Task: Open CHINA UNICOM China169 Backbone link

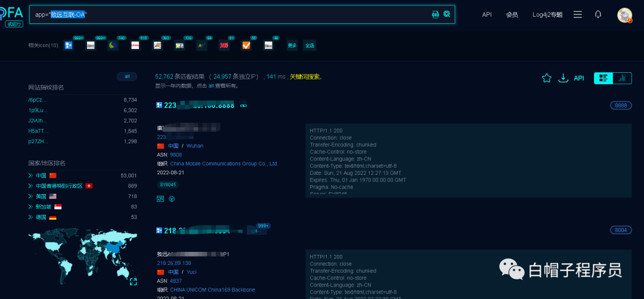Action: (212, 290)
